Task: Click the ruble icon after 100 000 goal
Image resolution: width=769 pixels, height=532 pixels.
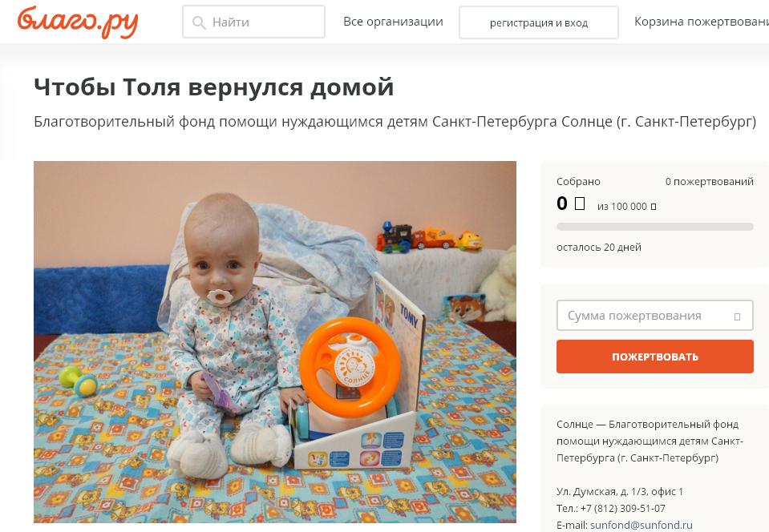Action: pos(654,207)
